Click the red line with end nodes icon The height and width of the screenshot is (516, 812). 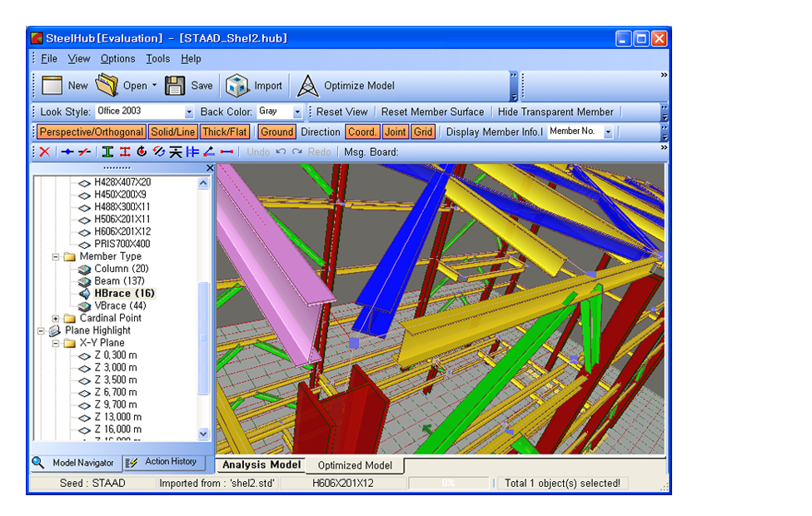(227, 151)
